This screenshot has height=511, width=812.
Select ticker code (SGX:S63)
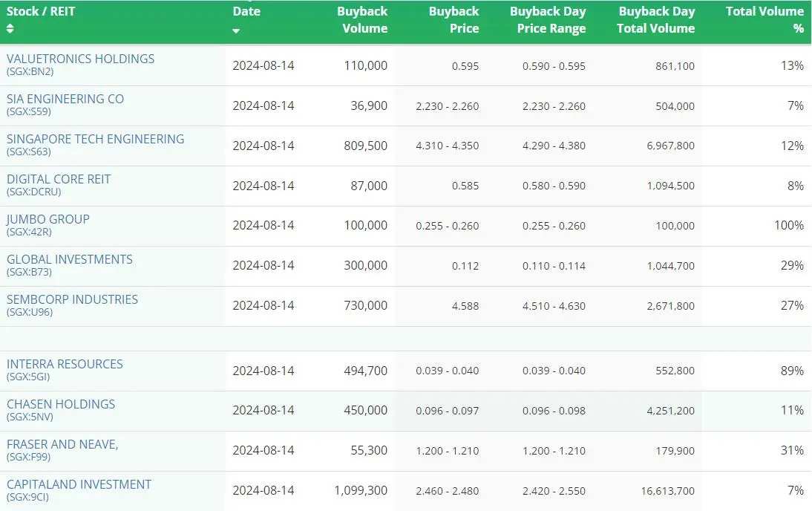click(28, 152)
